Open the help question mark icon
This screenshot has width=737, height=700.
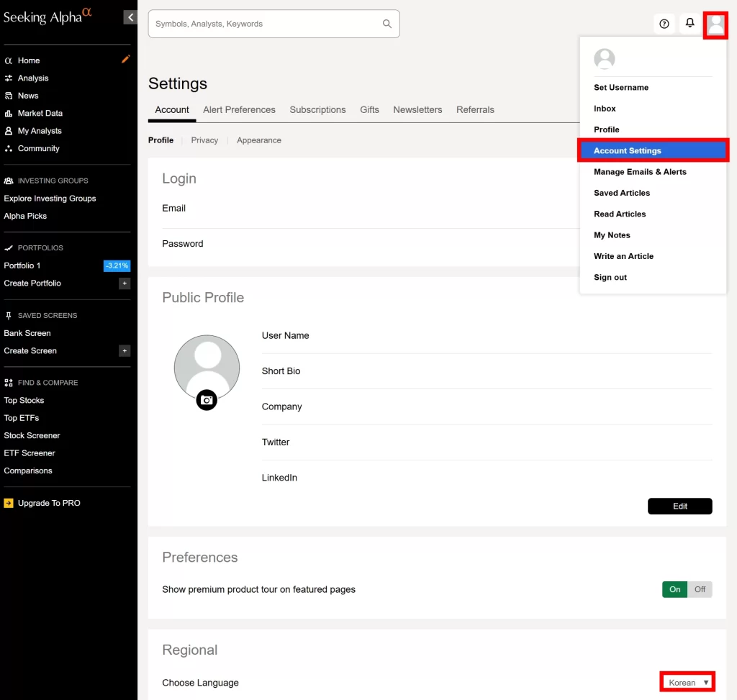pyautogui.click(x=664, y=24)
